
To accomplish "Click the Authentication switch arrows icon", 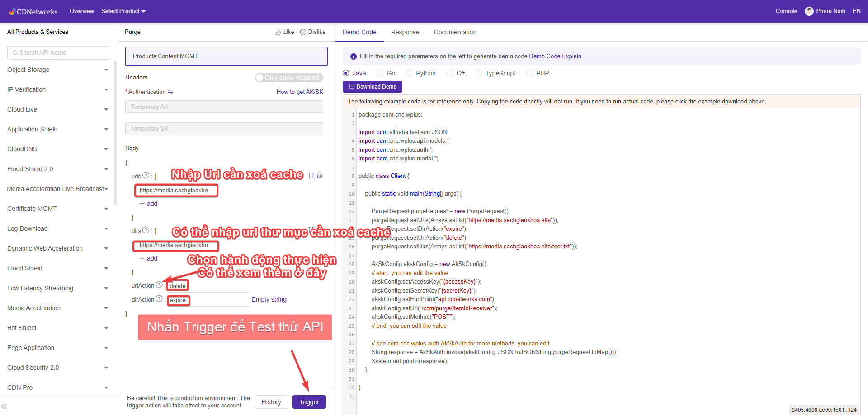I will tap(170, 92).
